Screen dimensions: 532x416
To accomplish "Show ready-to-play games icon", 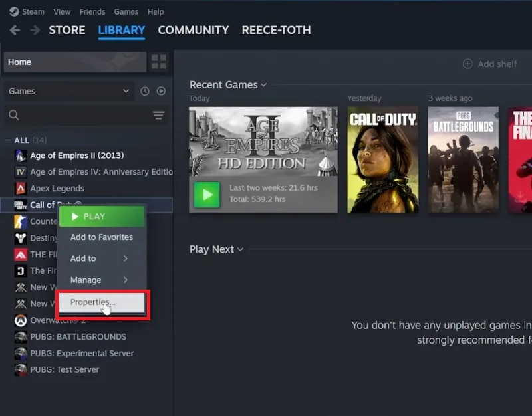I will (161, 91).
